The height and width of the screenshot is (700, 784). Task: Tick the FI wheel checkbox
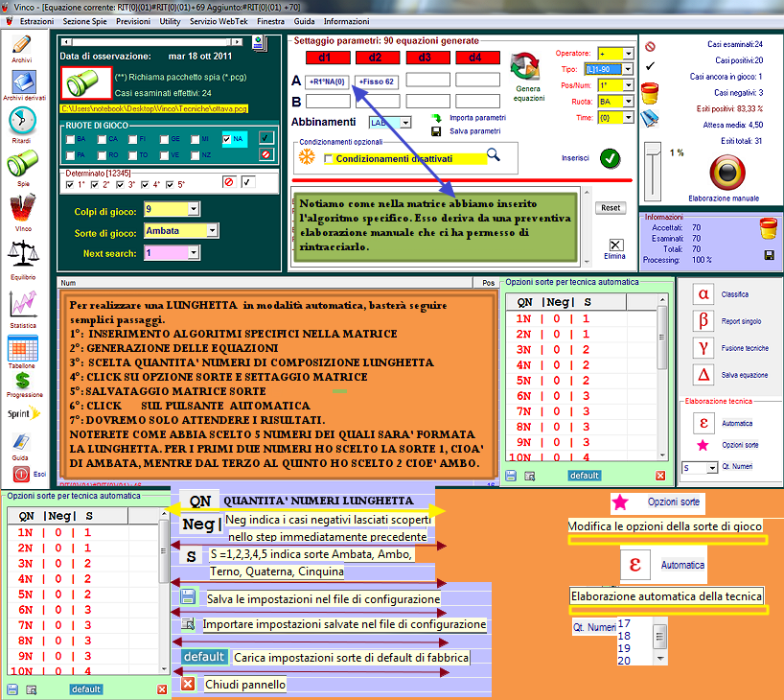(132, 139)
